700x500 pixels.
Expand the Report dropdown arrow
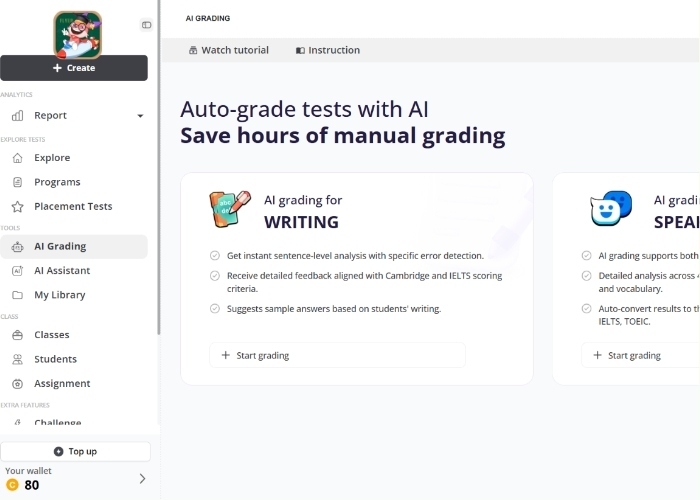(x=140, y=116)
